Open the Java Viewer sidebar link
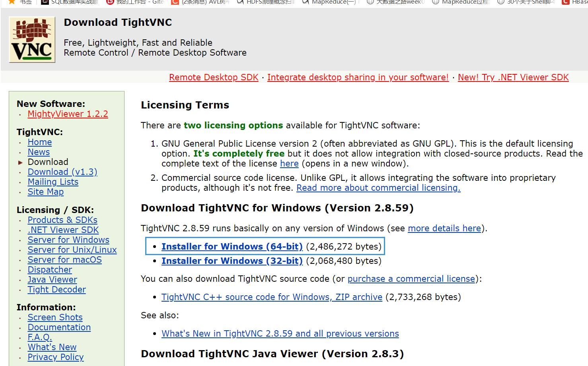The image size is (588, 366). pos(52,279)
